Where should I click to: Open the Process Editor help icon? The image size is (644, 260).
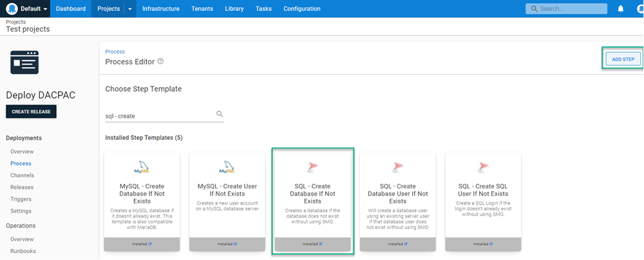tap(160, 61)
